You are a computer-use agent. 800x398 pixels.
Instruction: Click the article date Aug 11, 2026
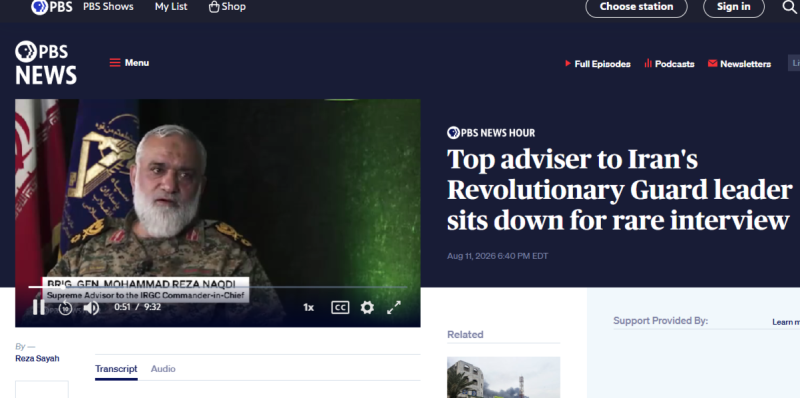click(x=497, y=256)
